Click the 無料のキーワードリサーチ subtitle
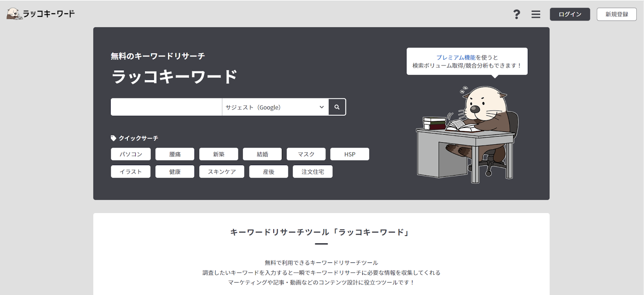 click(x=158, y=56)
